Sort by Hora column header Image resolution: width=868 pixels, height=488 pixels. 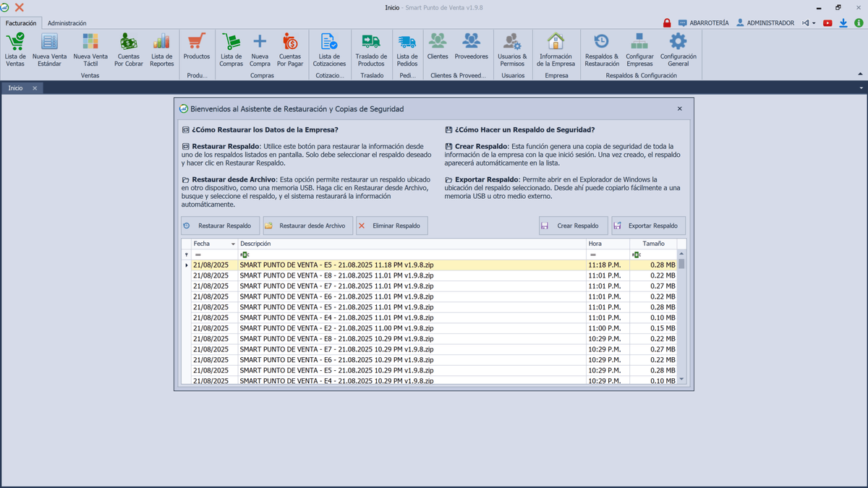[x=608, y=244]
